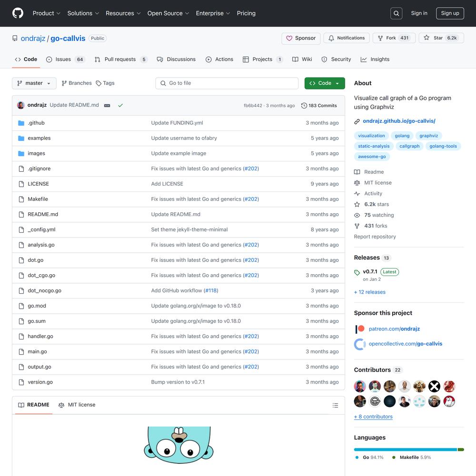
Task: Click the Notifications button
Action: [347, 38]
